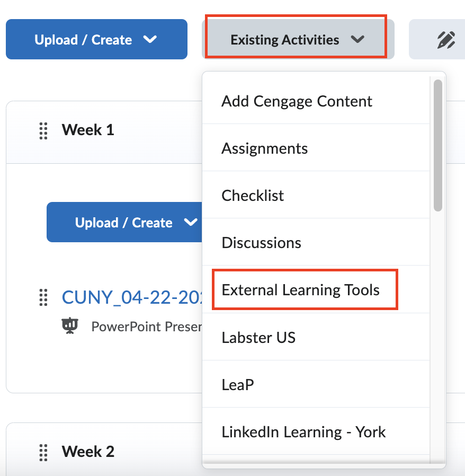Choose Labster US from the menu
The width and height of the screenshot is (465, 476).
pyautogui.click(x=258, y=337)
